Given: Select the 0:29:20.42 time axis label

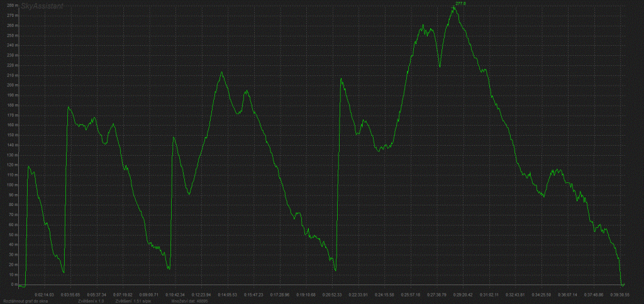Looking at the screenshot, I should 462,294.
